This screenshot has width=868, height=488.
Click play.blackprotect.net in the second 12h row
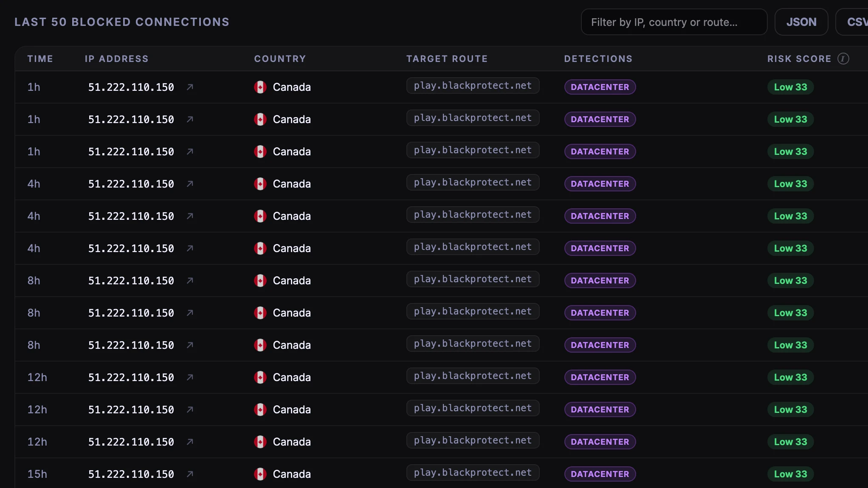[473, 408]
